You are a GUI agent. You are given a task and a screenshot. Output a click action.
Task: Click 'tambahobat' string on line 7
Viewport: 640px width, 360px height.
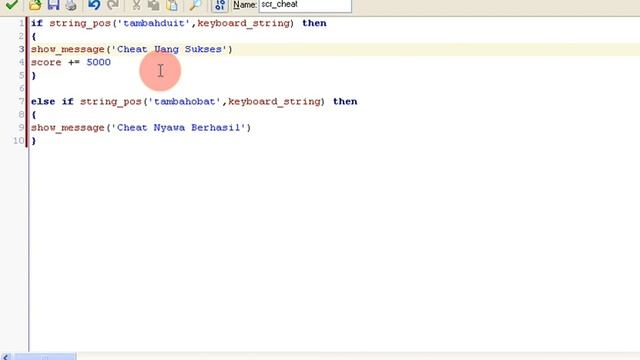click(x=184, y=102)
